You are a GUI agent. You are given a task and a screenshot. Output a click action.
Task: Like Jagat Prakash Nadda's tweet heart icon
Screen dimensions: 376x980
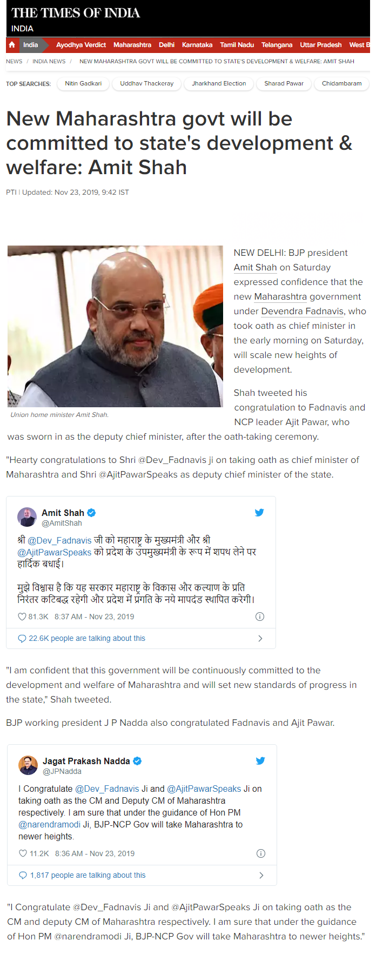tap(23, 853)
